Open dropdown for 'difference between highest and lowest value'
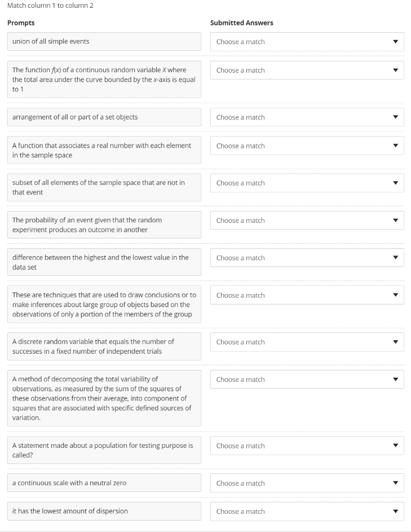The image size is (411, 532). 306,258
